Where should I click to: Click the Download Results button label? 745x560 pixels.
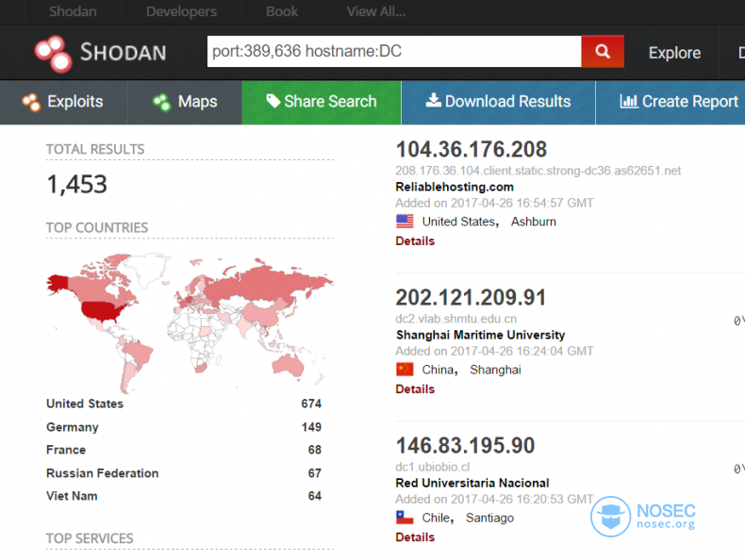pyautogui.click(x=508, y=101)
